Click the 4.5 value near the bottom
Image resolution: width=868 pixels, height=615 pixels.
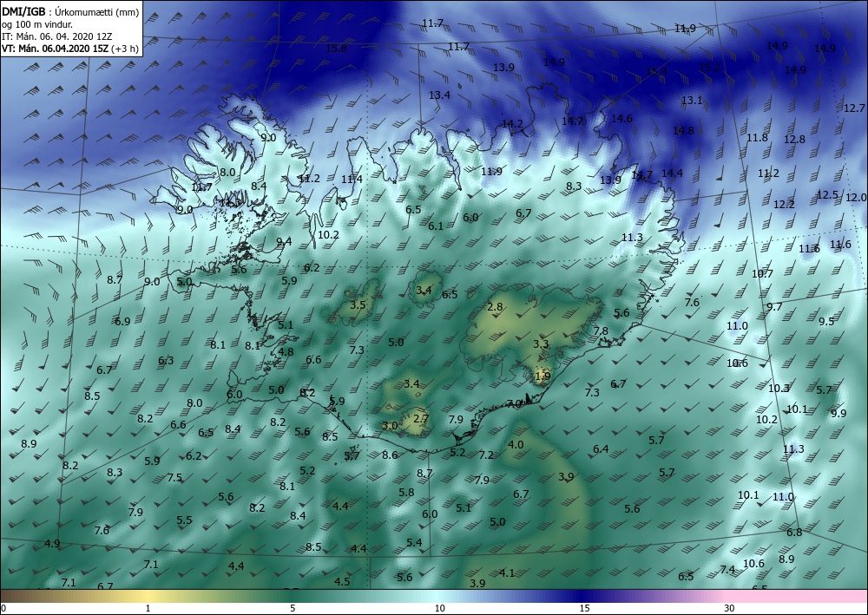click(342, 581)
